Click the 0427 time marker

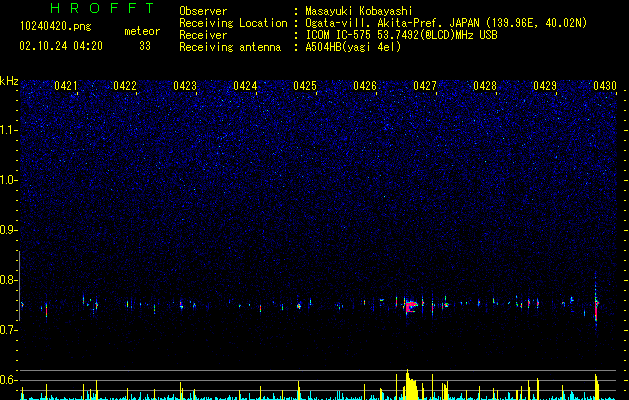pyautogui.click(x=425, y=86)
